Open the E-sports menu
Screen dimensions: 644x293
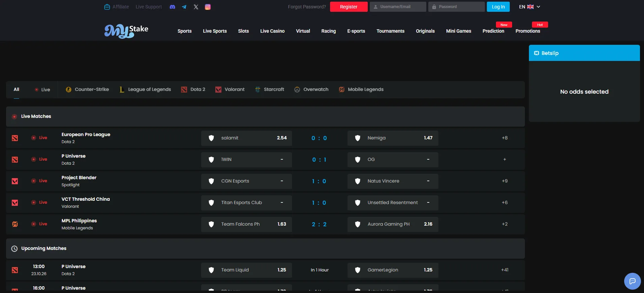coord(356,31)
